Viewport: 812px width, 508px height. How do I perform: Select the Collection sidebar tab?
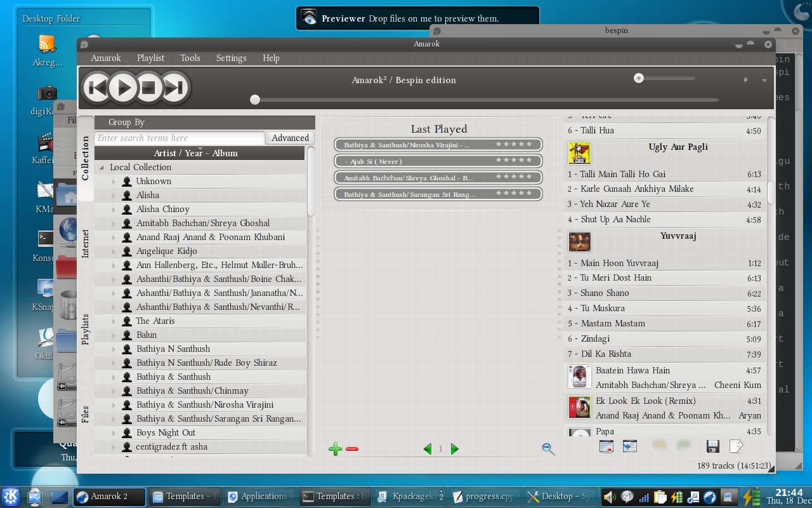[86, 159]
